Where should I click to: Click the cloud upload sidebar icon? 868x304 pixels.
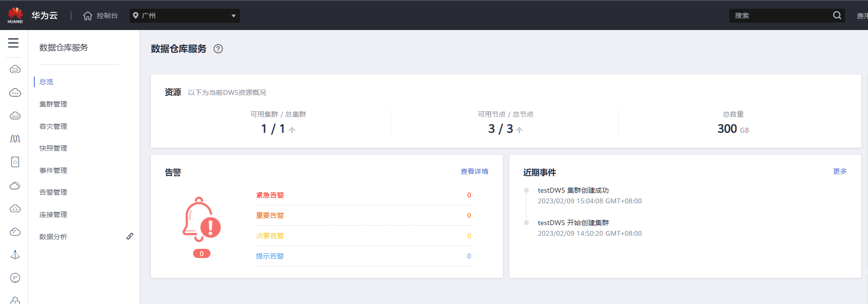point(15,209)
